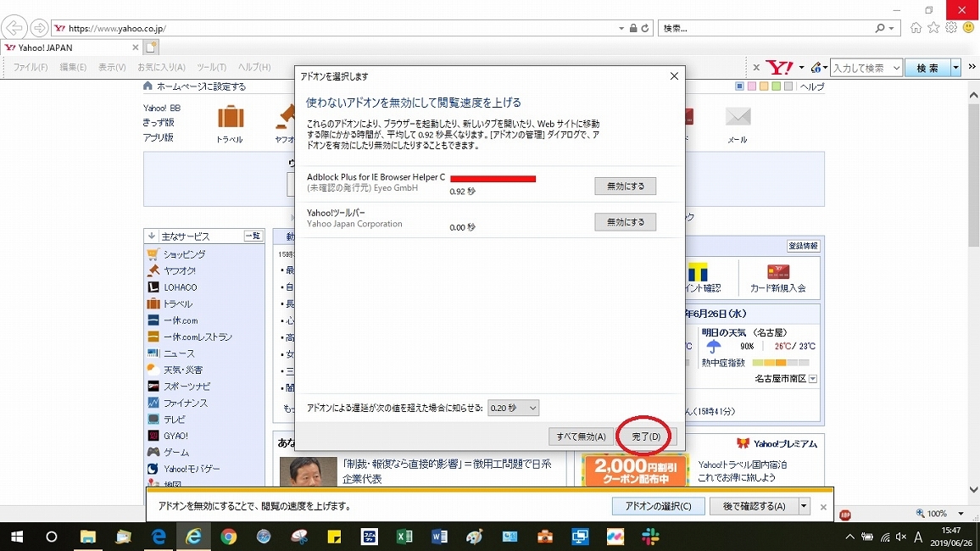Expand the arrow attached to the 検索 button
This screenshot has width=980, height=551.
coord(955,68)
